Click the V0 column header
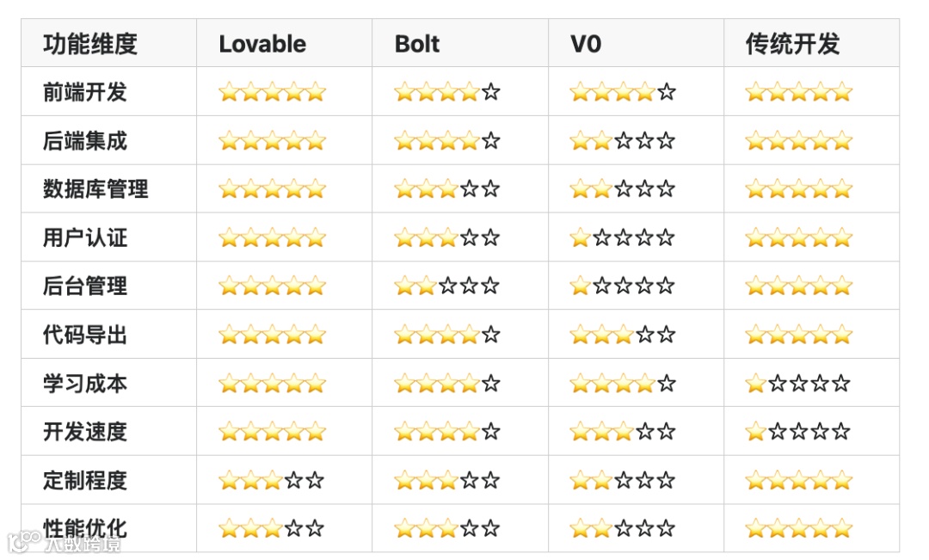 586,44
